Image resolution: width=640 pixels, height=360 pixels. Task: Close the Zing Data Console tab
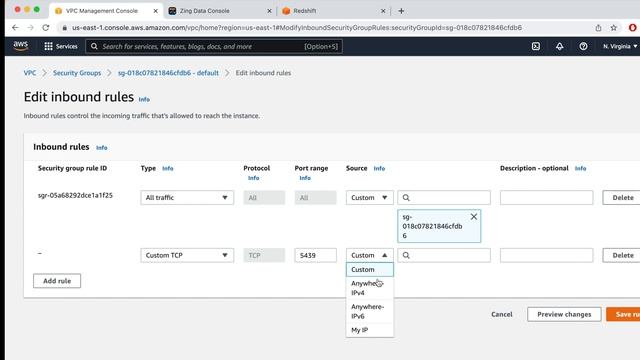pyautogui.click(x=269, y=11)
